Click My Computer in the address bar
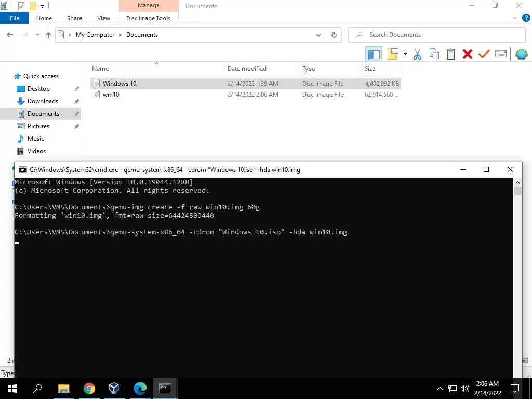 tap(95, 35)
